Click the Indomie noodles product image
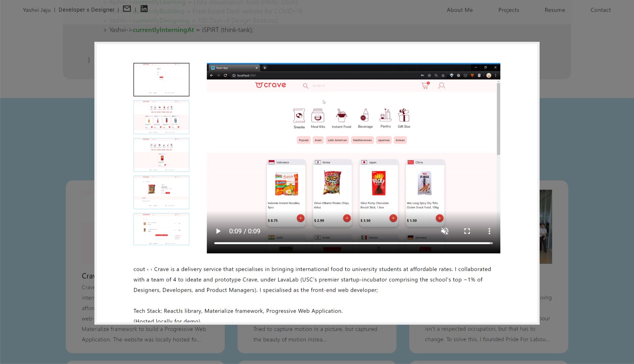 coord(287,184)
